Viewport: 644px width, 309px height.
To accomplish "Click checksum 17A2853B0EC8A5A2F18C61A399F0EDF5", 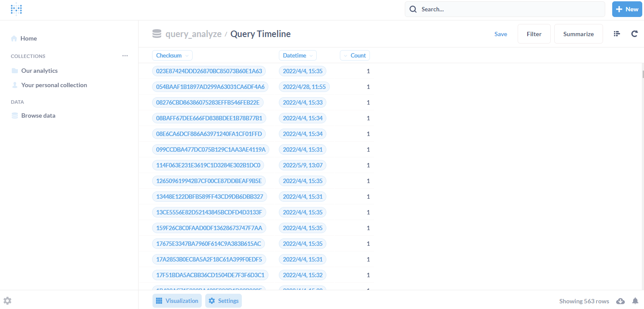I will [209, 259].
